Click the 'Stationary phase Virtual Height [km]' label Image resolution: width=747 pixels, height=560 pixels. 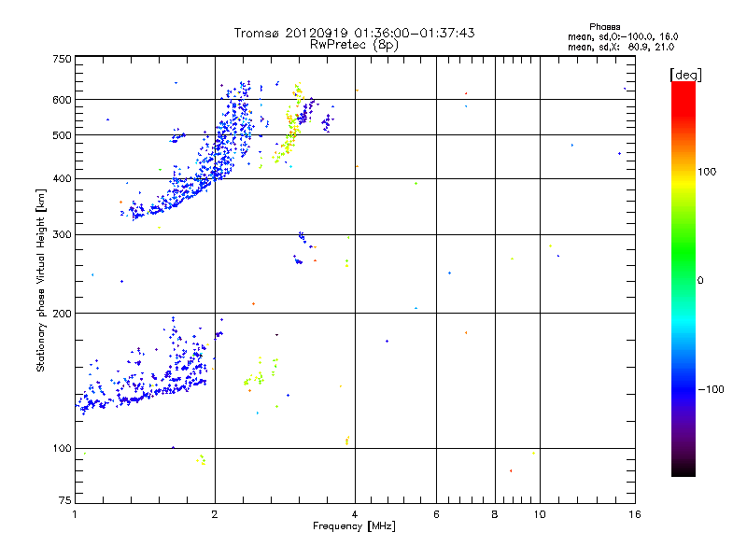[41, 280]
